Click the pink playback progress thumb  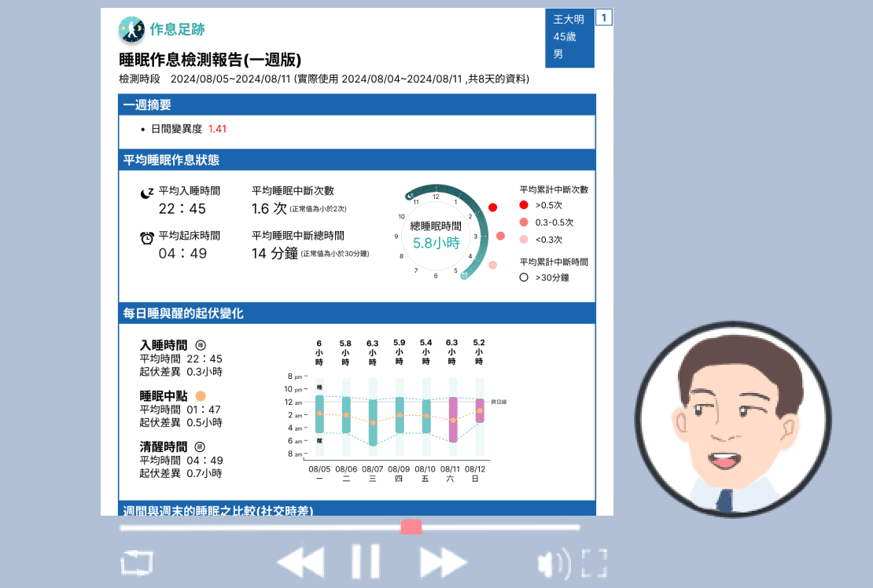click(x=411, y=527)
